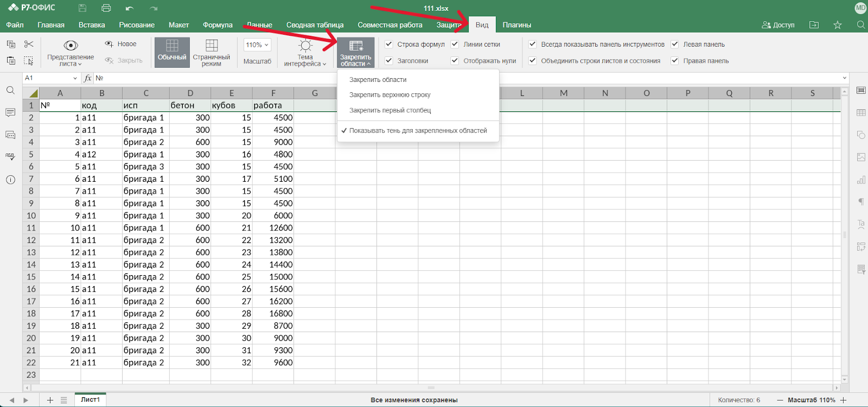Click the function fx icon
Image resolution: width=868 pixels, height=407 pixels.
(x=88, y=78)
